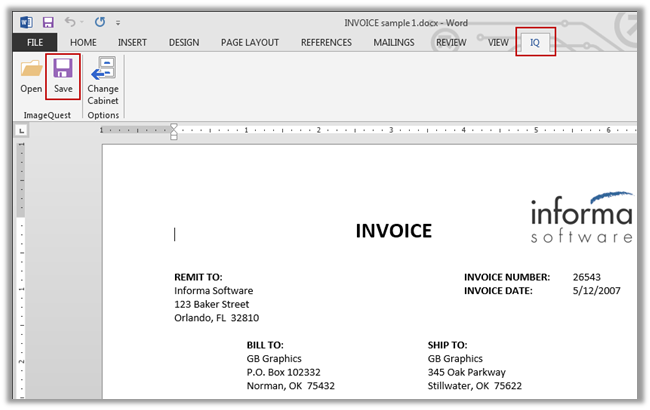Click the date 5/12/2007
Viewport: 650px width, 410px height.
point(597,291)
